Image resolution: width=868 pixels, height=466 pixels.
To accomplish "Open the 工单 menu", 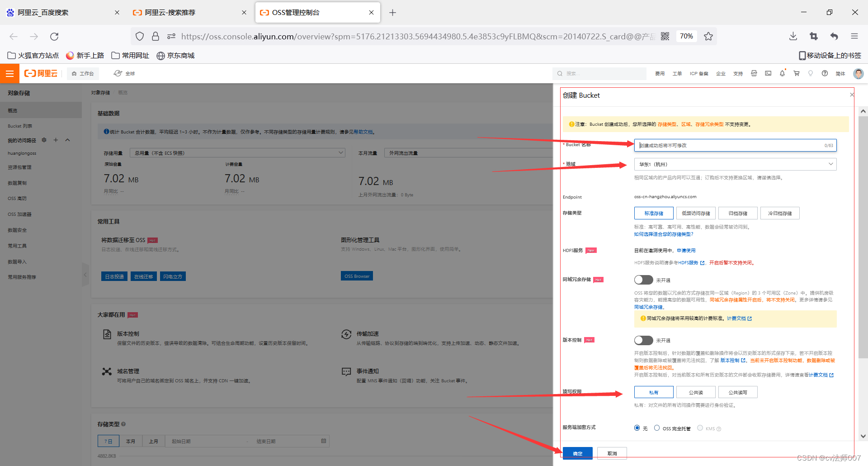I will (x=677, y=73).
